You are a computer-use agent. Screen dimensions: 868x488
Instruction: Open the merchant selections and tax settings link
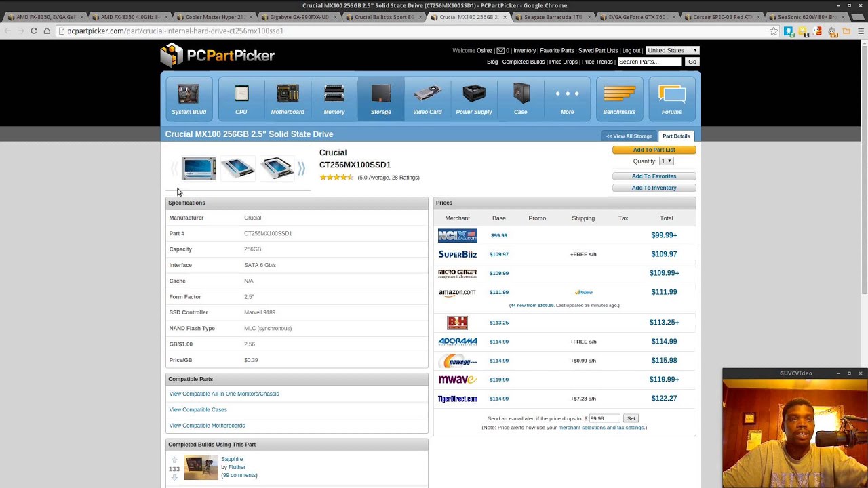[x=601, y=428]
